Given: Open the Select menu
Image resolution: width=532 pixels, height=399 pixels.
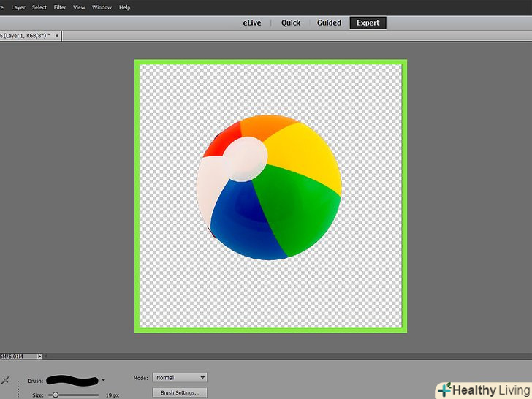Looking at the screenshot, I should (x=39, y=7).
